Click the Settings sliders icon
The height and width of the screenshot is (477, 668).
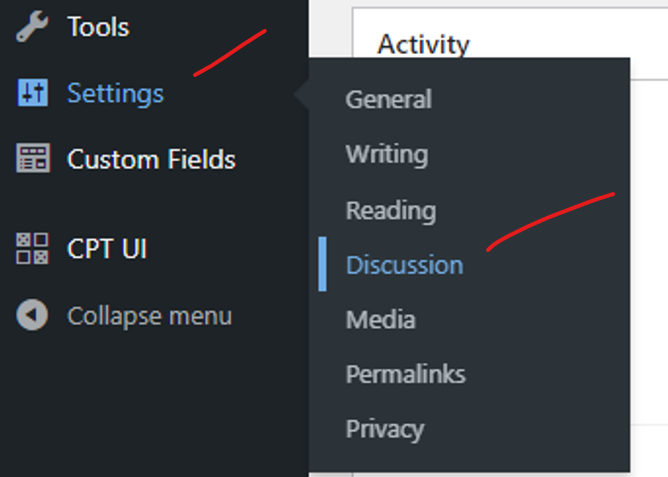[32, 92]
